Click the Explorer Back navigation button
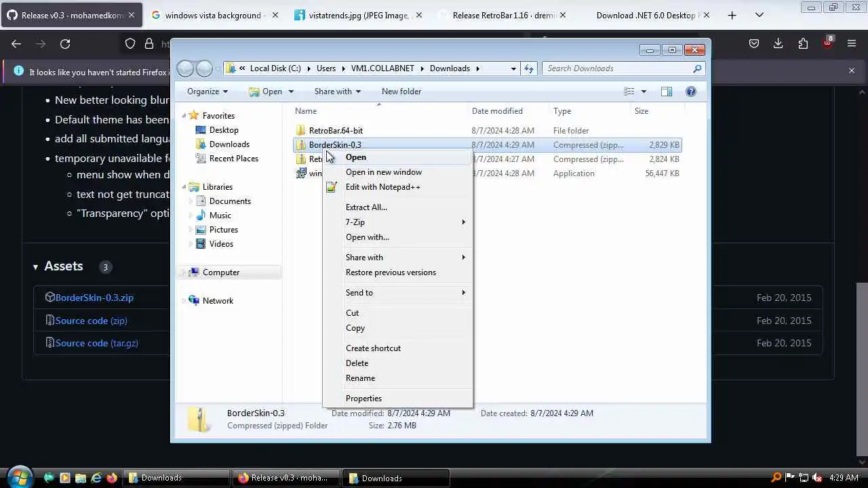This screenshot has width=868, height=488. tap(185, 68)
